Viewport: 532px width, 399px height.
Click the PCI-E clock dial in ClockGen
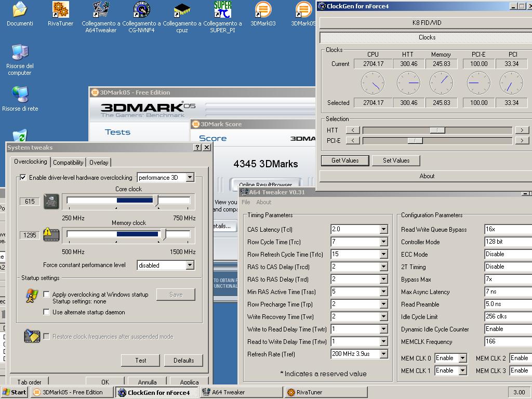pos(478,83)
